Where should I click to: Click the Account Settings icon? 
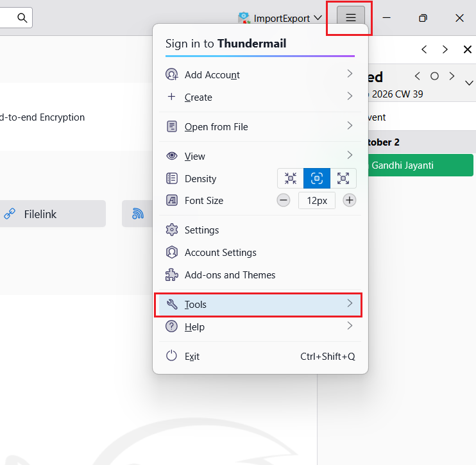click(x=171, y=252)
